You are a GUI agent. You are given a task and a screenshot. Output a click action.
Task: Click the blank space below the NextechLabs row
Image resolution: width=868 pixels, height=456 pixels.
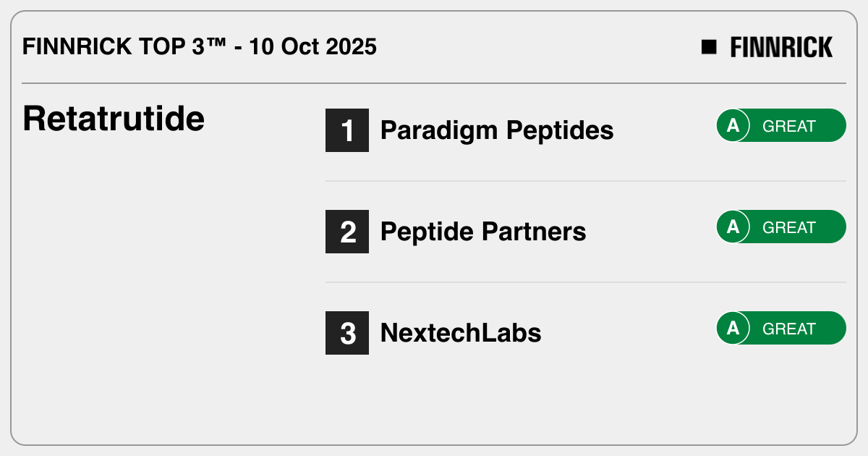579,398
